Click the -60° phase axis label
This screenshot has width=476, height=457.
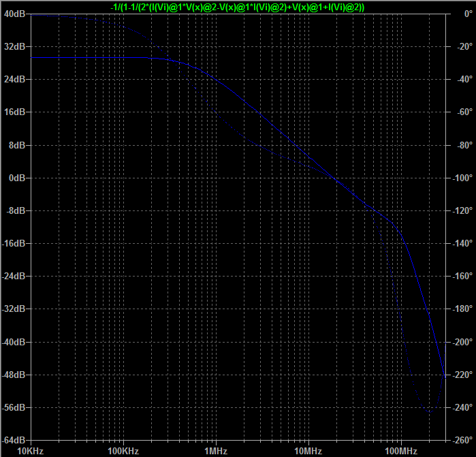pos(465,112)
